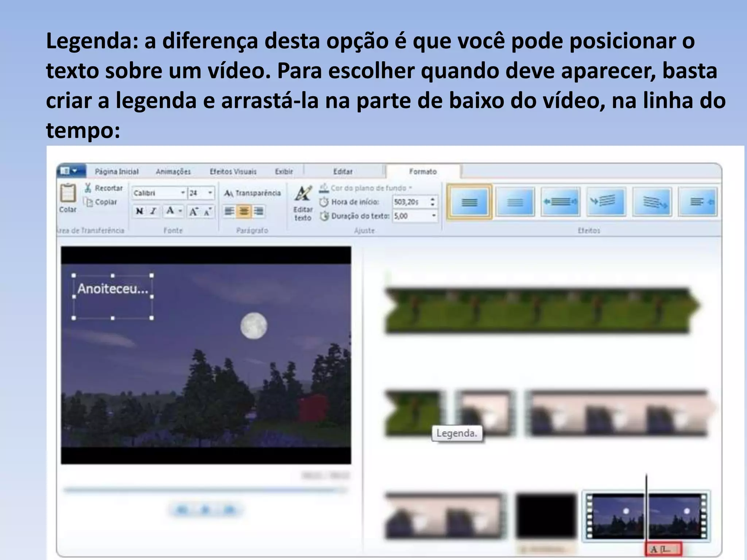747x560 pixels.
Task: Click the Anoiteceu... caption text box
Action: pos(113,296)
